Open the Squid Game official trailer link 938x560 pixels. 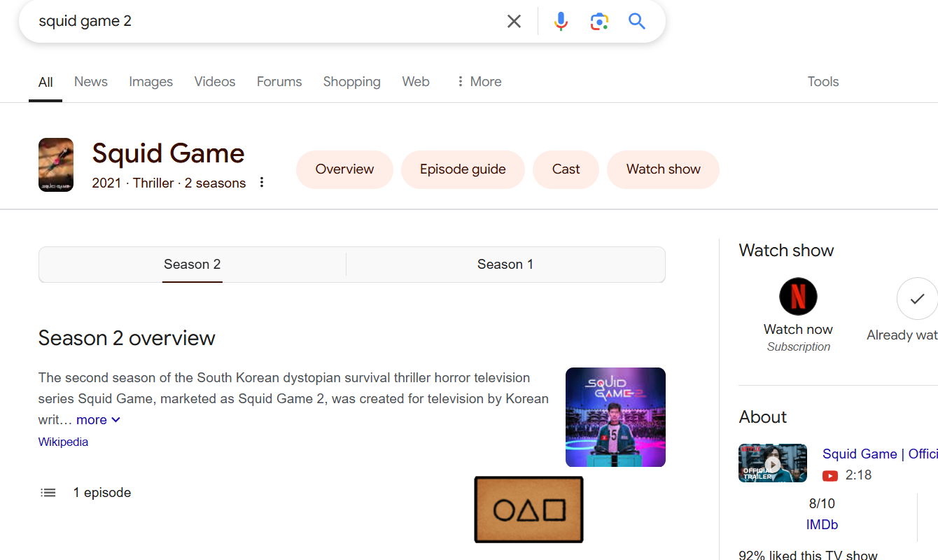coord(880,454)
